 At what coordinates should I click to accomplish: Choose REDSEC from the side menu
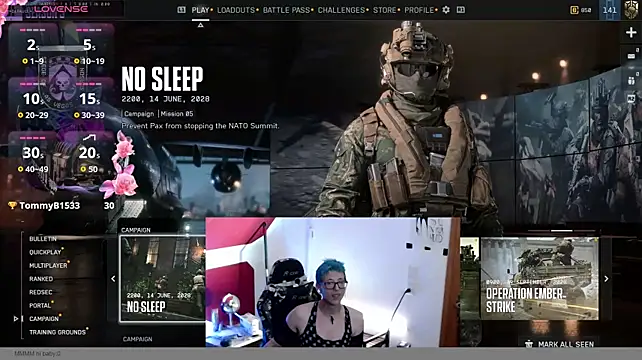41,292
